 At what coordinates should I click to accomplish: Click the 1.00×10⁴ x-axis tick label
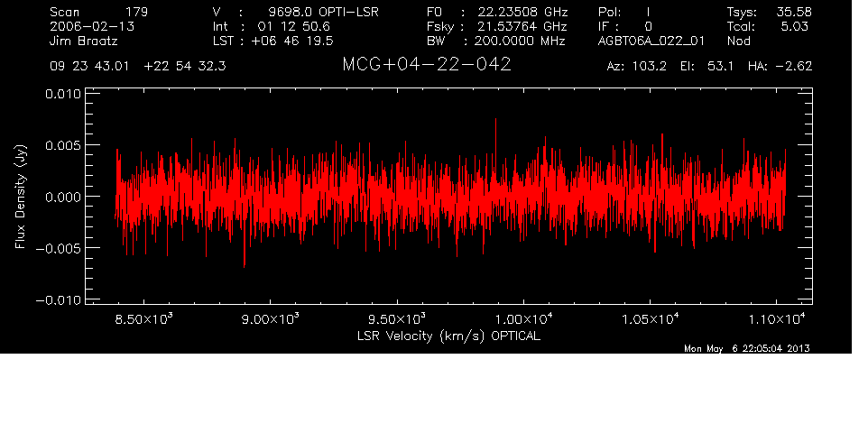pos(523,319)
